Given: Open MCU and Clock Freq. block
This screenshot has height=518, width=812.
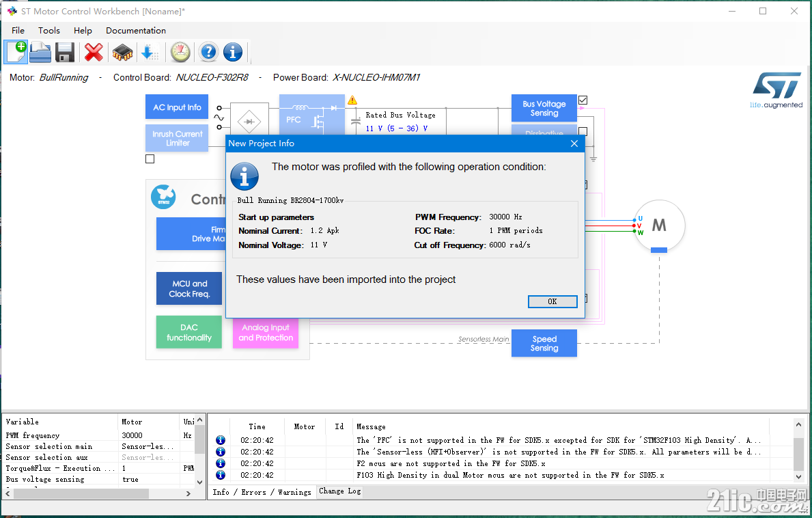Looking at the screenshot, I should click(x=189, y=288).
